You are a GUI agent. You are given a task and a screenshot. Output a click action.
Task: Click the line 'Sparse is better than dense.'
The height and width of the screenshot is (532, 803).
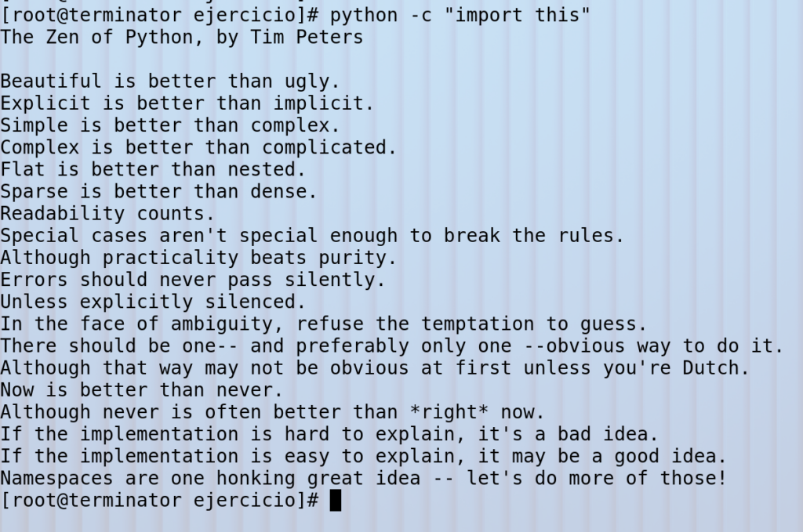point(158,191)
